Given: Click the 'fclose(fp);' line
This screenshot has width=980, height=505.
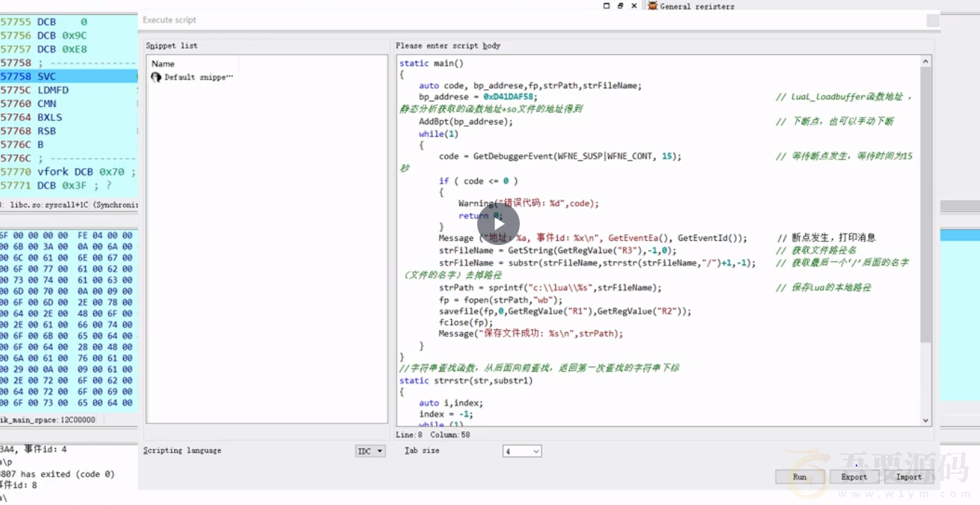Looking at the screenshot, I should click(465, 322).
